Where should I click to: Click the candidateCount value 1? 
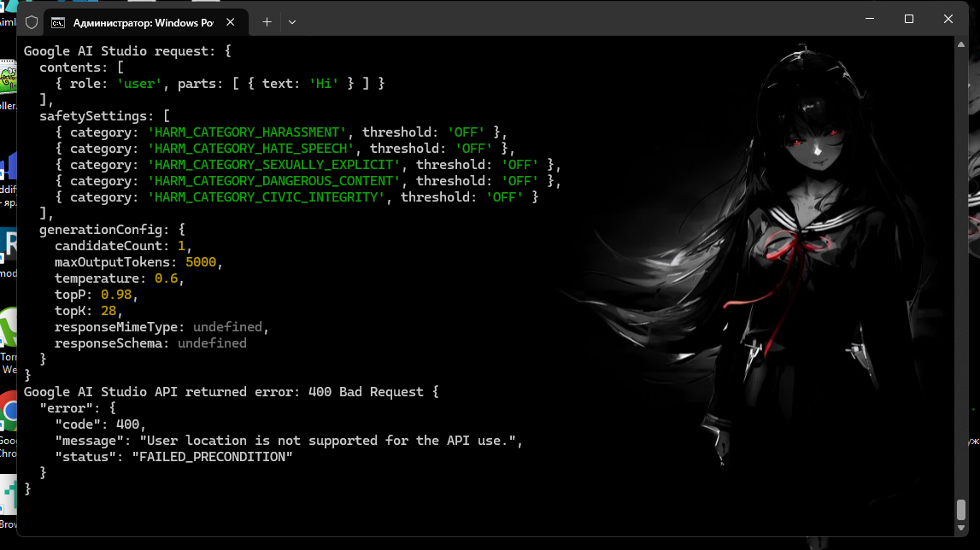tap(181, 246)
